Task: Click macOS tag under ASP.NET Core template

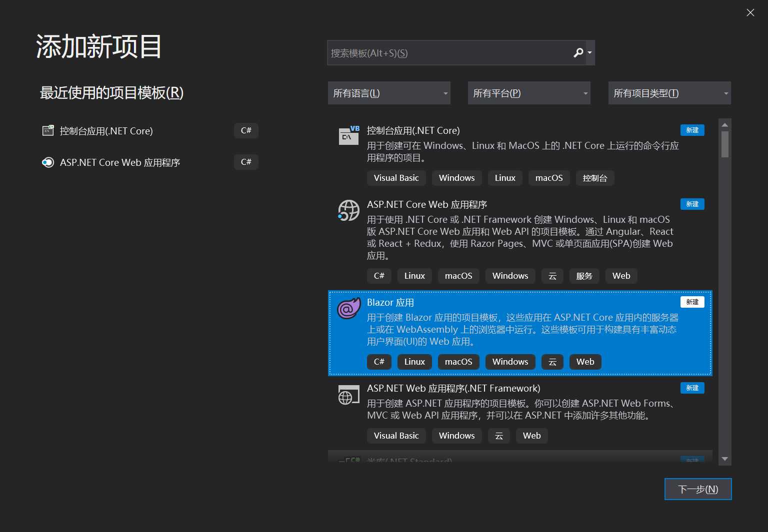Action: pos(458,276)
